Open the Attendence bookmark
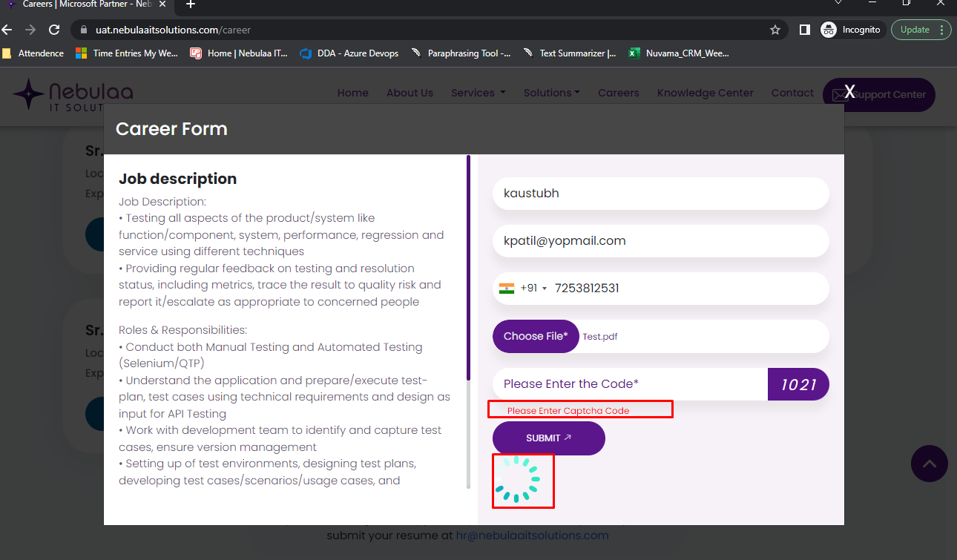The width and height of the screenshot is (957, 560). [33, 53]
